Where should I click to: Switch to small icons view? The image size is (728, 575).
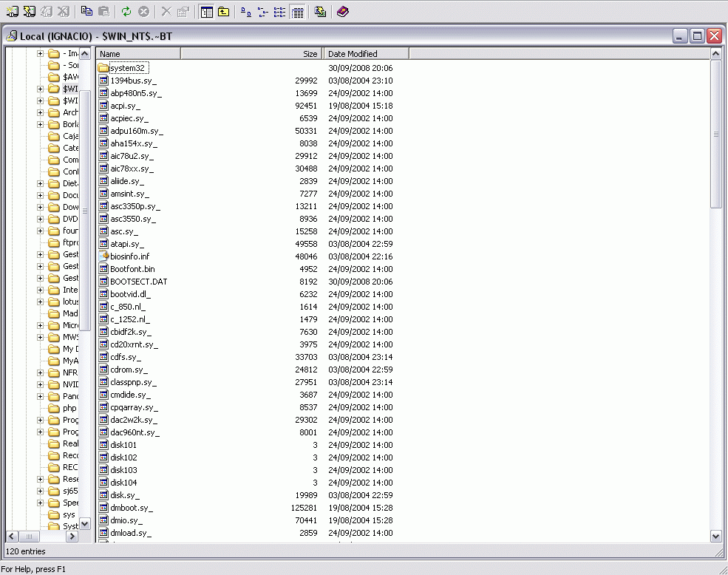(x=263, y=12)
